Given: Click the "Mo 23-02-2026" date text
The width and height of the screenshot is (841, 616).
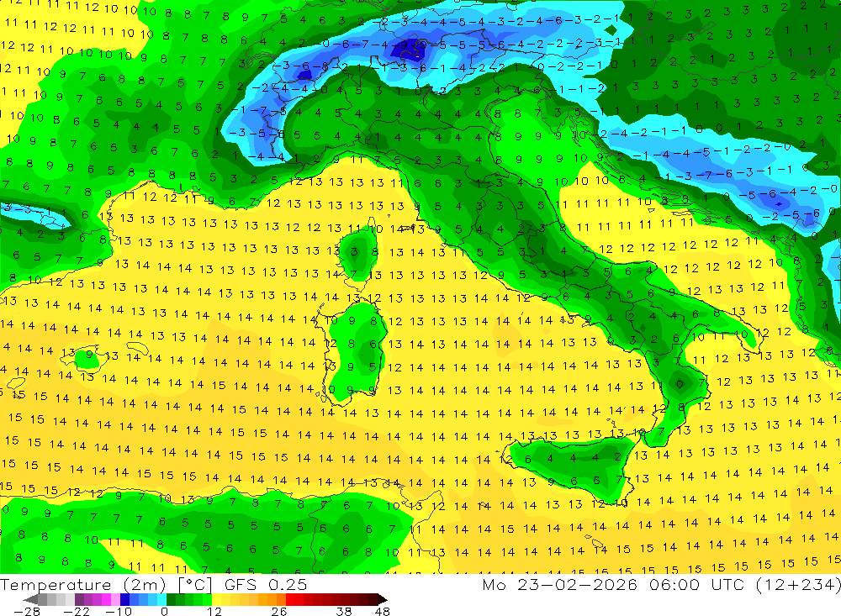Looking at the screenshot, I should pos(559,584).
